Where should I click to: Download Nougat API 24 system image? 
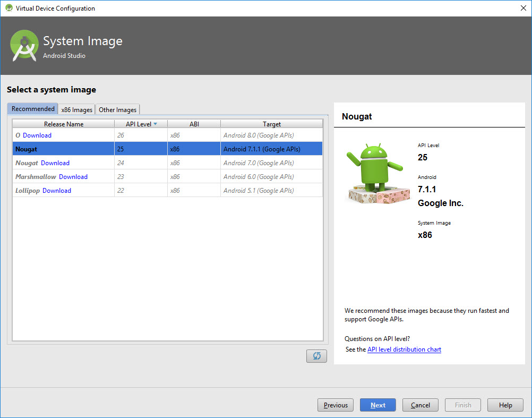55,163
